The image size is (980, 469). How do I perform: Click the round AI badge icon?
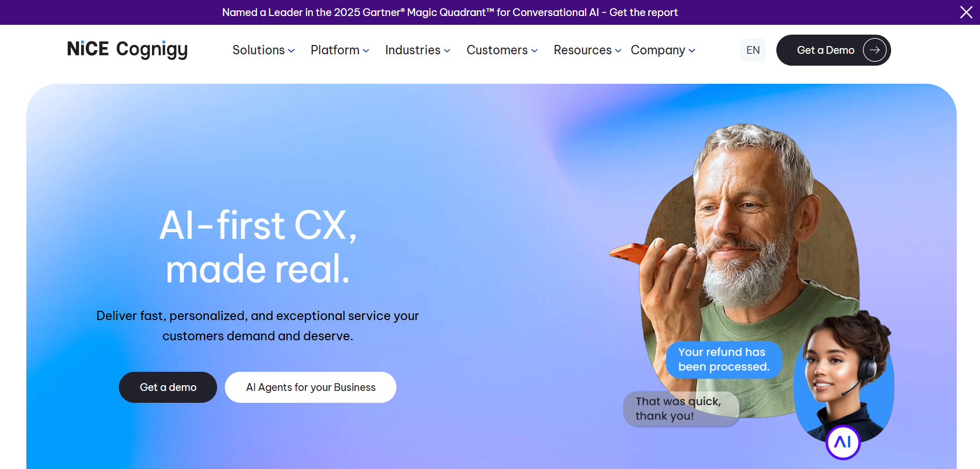[x=843, y=442]
